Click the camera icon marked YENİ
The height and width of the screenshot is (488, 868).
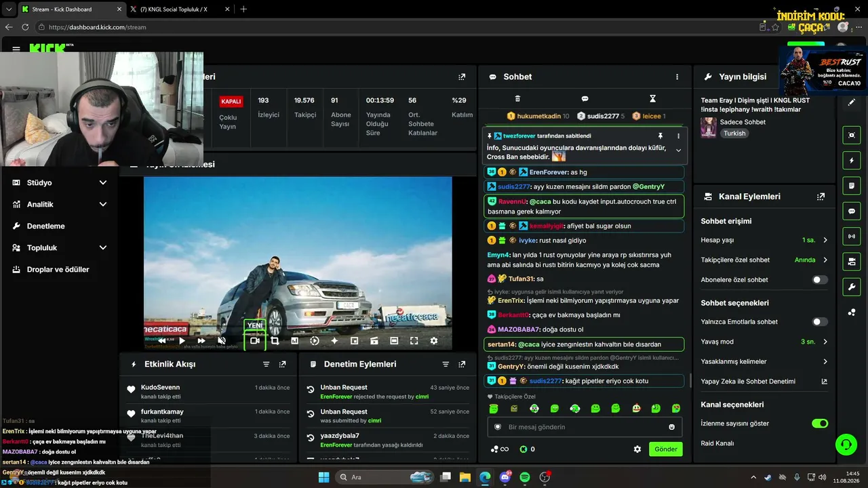click(x=254, y=341)
